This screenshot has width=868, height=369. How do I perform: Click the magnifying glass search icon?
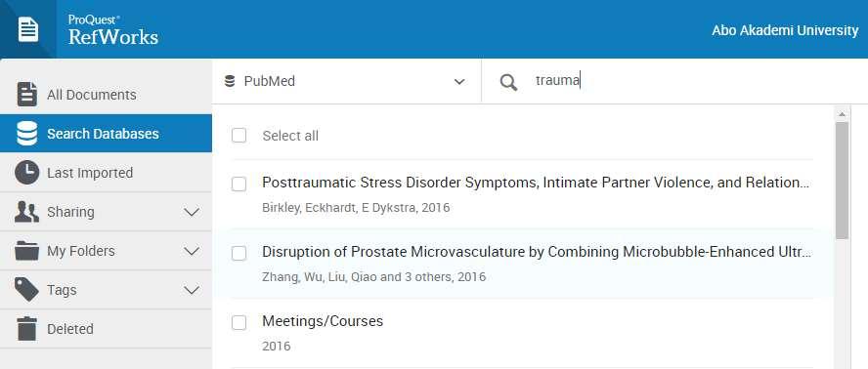pyautogui.click(x=508, y=82)
